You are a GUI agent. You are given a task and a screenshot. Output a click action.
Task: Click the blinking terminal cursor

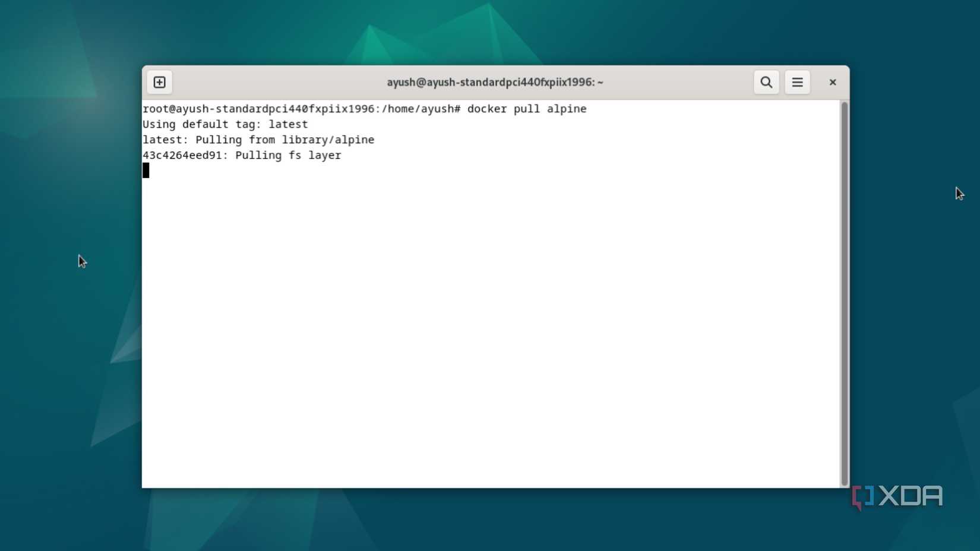point(146,170)
